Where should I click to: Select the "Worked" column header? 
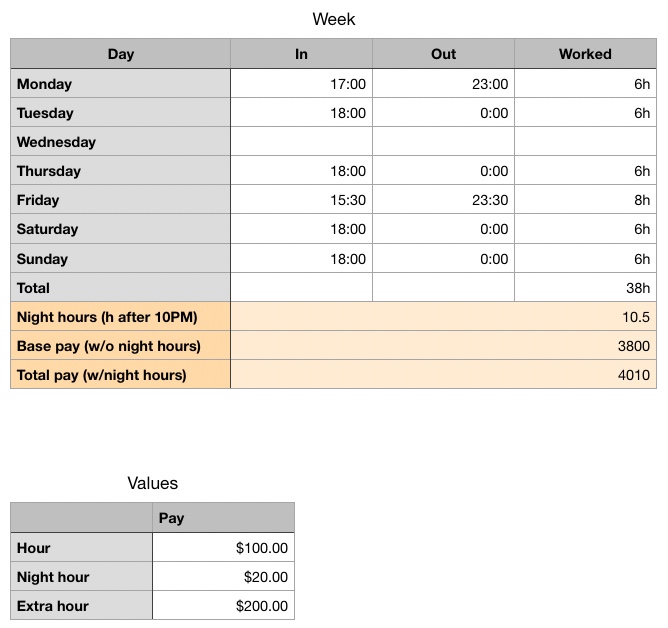coord(585,54)
